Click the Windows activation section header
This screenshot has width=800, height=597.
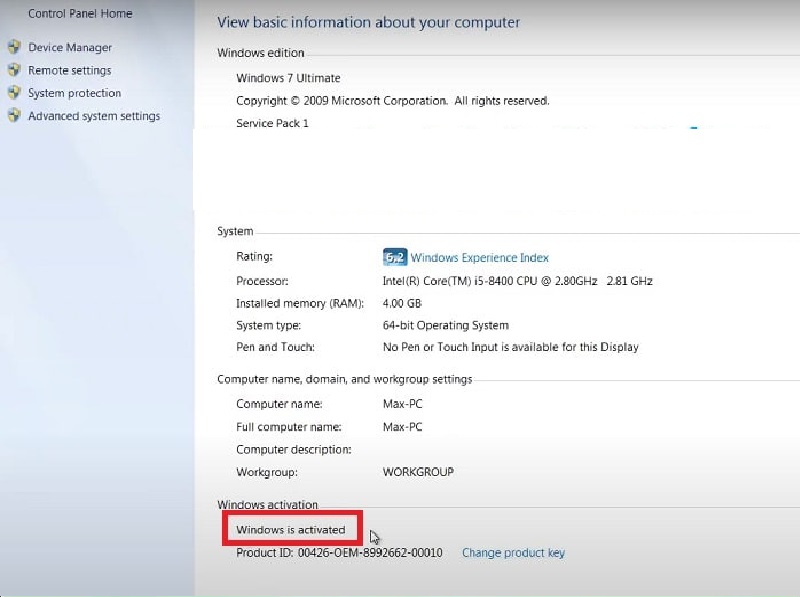coord(267,505)
